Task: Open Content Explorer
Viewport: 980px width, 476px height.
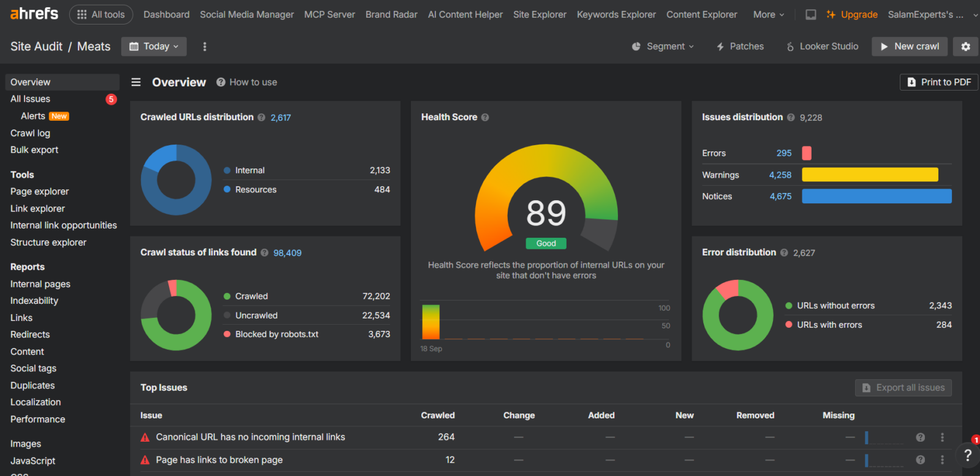Action: [702, 15]
